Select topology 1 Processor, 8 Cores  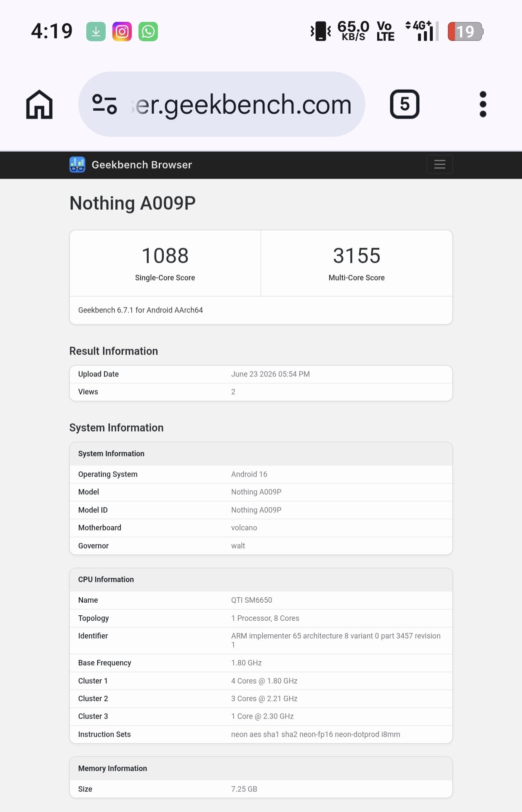click(x=265, y=618)
